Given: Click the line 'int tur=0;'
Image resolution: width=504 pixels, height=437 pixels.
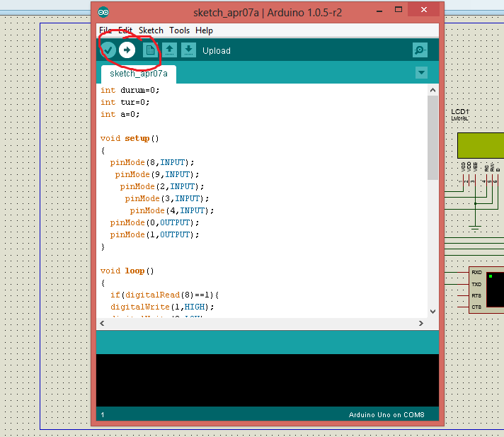Looking at the screenshot, I should coord(125,102).
